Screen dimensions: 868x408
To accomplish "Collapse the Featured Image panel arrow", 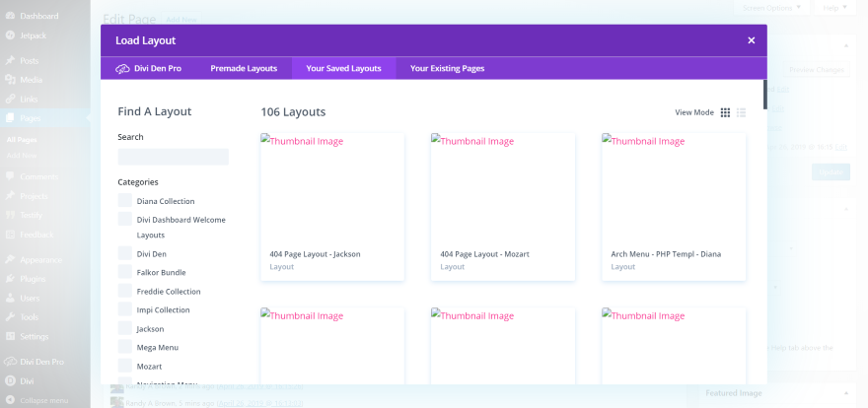I will point(846,393).
